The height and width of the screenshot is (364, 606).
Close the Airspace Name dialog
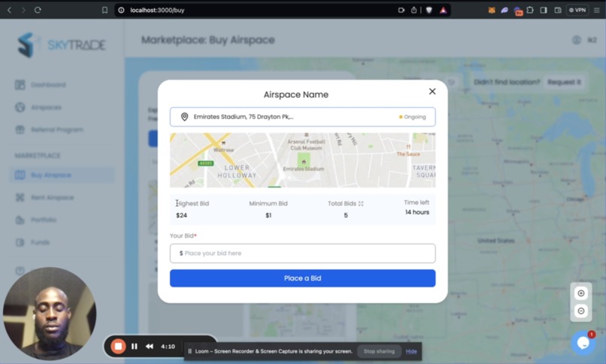point(432,91)
